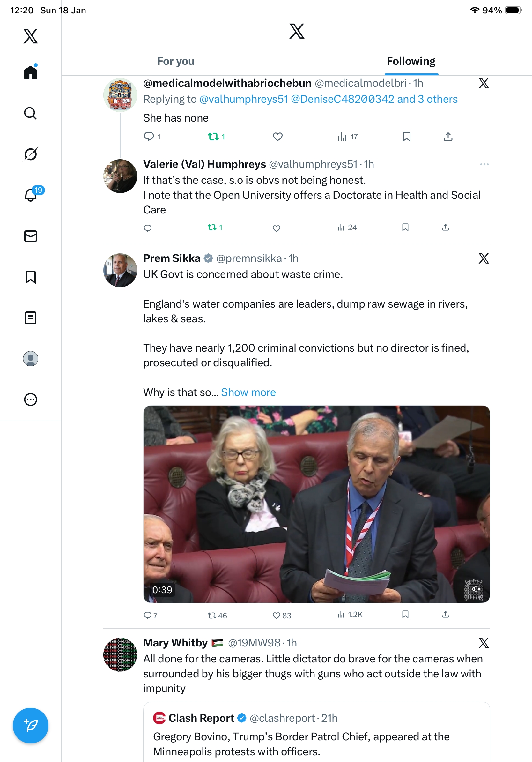Expand Prem Sikka post with Show more
Image resolution: width=532 pixels, height=762 pixels.
(248, 392)
